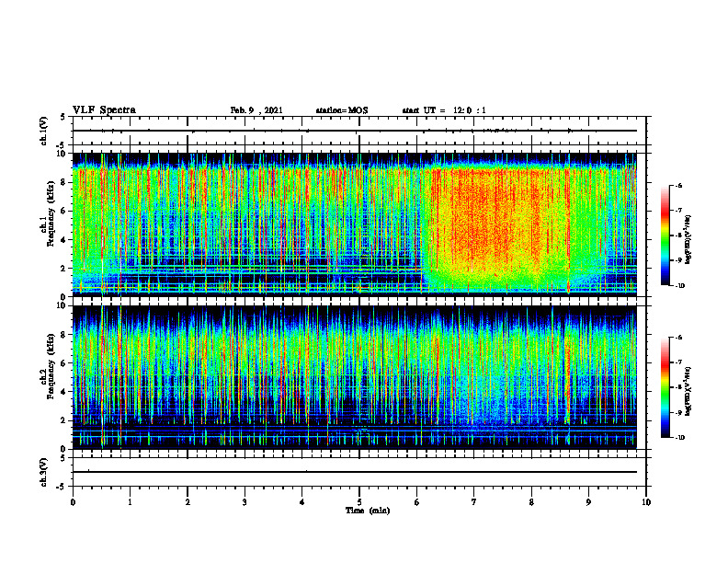The image size is (728, 563).
Task: Click the "10" tick on ch.1 frequency axis
Action: tap(63, 154)
